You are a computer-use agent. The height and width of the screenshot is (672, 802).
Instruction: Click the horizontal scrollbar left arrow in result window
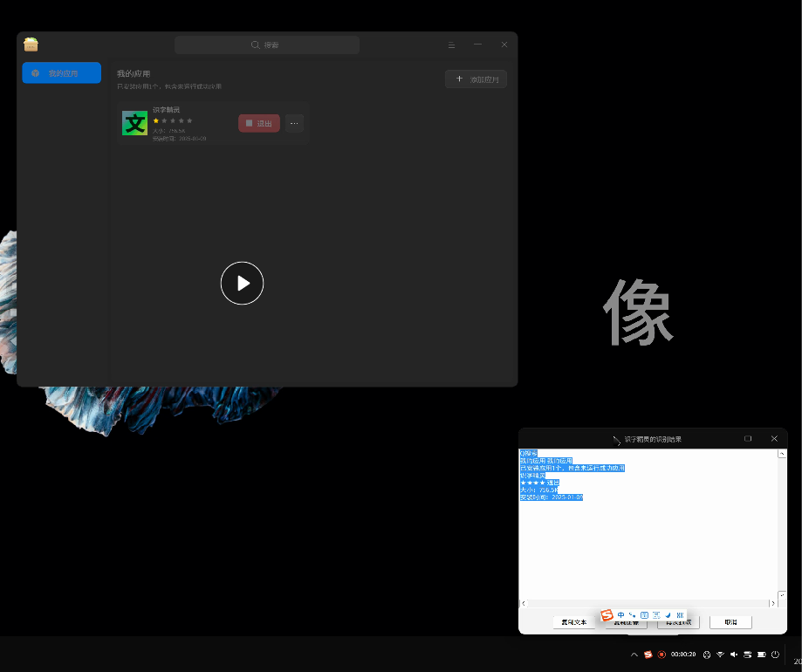point(523,603)
